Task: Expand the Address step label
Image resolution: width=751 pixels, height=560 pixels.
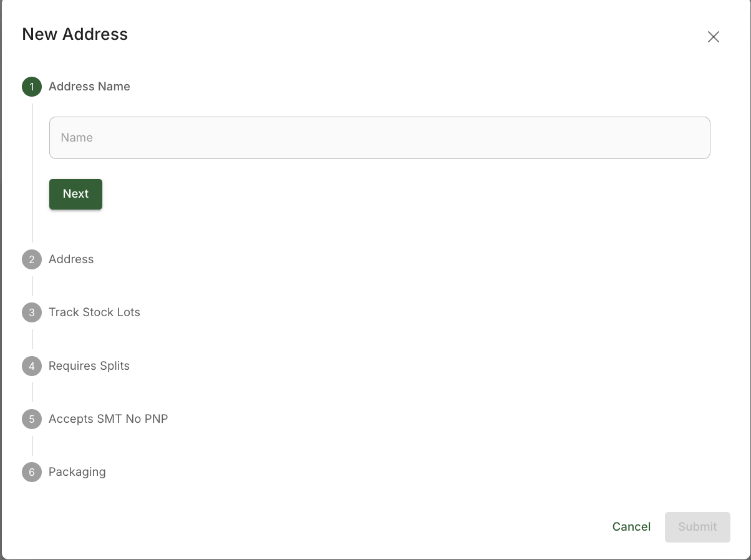Action: point(71,259)
